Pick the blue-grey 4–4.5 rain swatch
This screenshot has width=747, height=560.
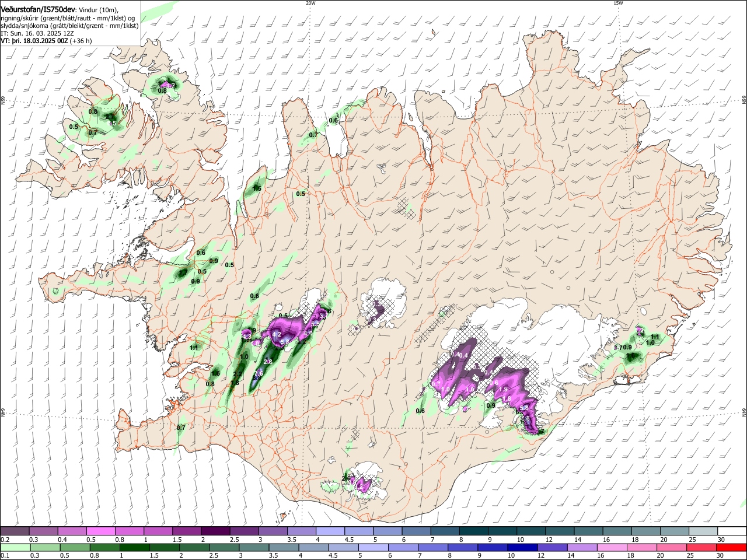pos(314,548)
